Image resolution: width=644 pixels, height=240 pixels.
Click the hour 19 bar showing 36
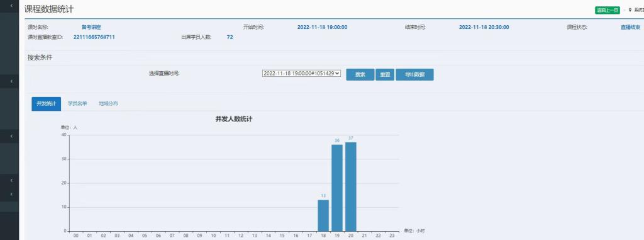[337, 188]
